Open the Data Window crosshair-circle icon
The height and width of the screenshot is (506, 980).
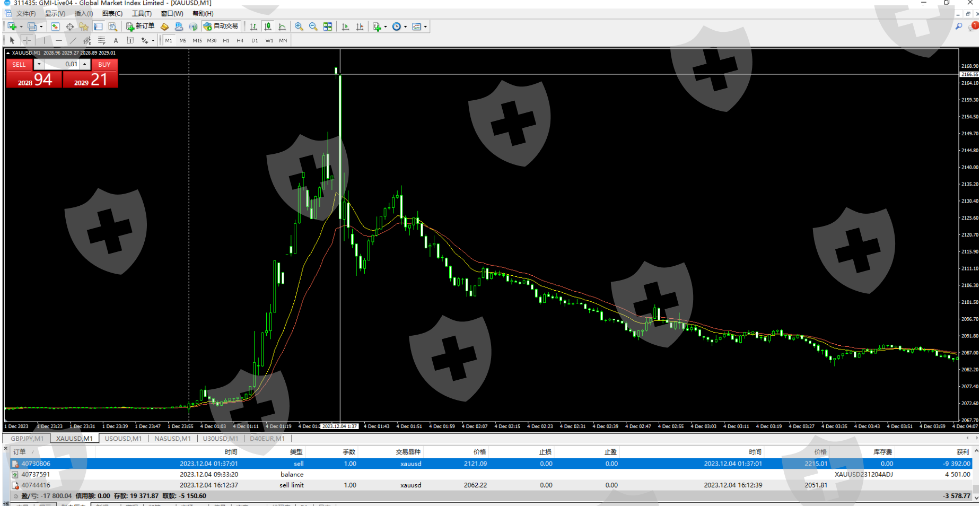point(69,27)
